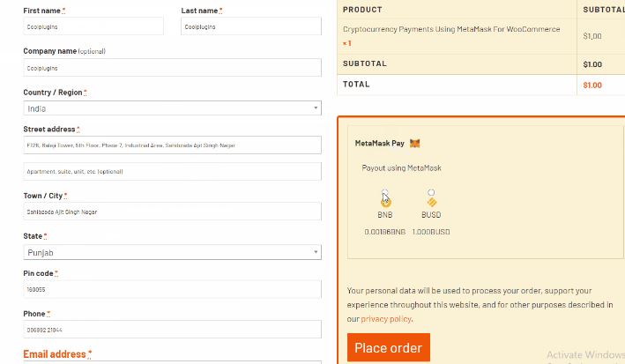Click the BUSD currency label
The height and width of the screenshot is (364, 625).
point(431,215)
